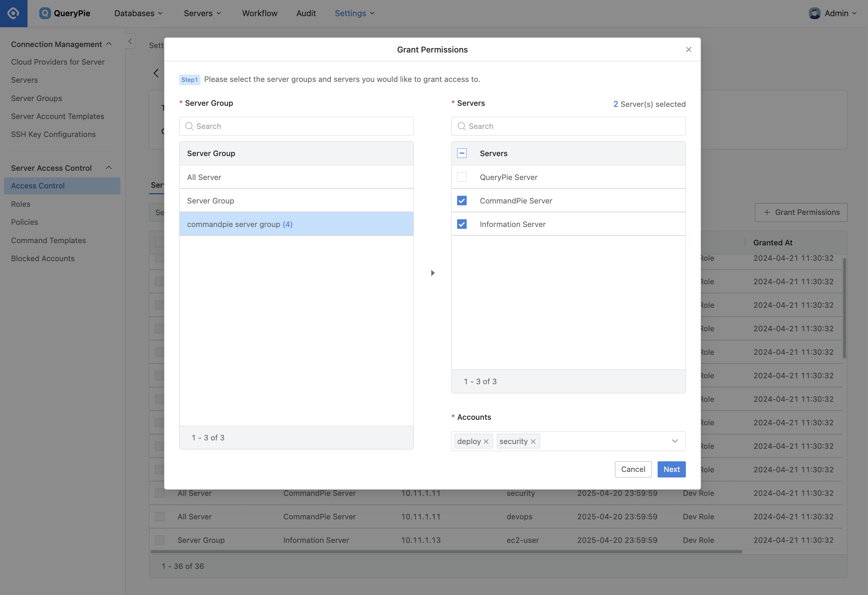Remove the deploy account tag
The height and width of the screenshot is (595, 868).
pos(486,441)
